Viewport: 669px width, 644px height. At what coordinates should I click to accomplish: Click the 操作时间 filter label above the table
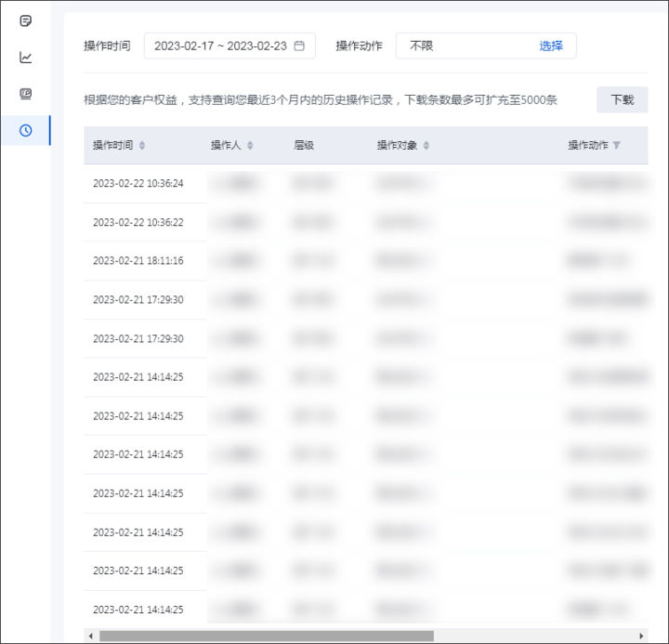(x=107, y=46)
